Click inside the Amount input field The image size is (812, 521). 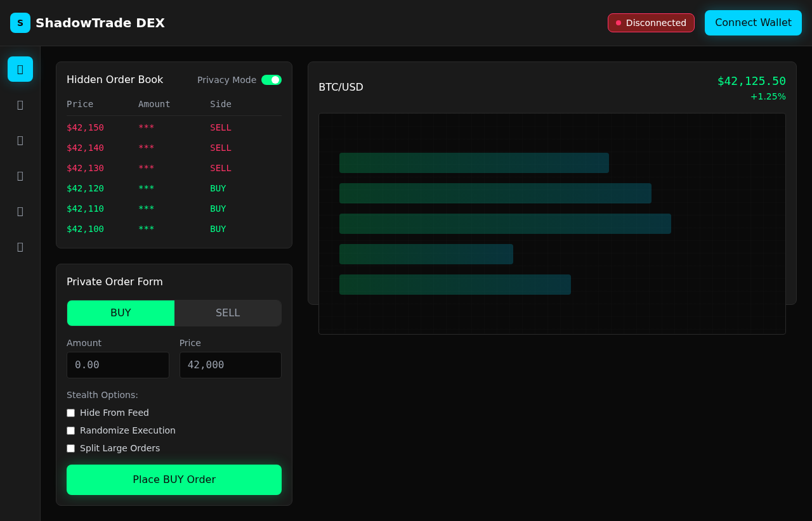[117, 365]
